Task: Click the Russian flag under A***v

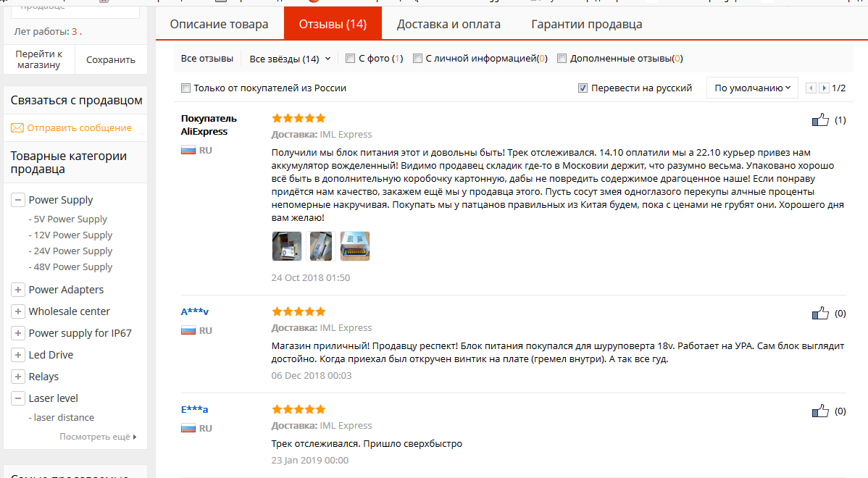Action: point(188,331)
